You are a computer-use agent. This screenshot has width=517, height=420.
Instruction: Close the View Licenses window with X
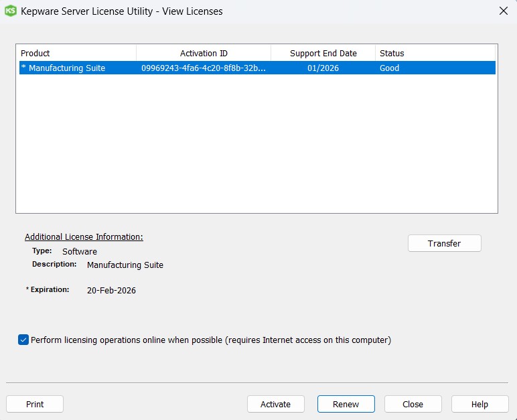(x=503, y=11)
